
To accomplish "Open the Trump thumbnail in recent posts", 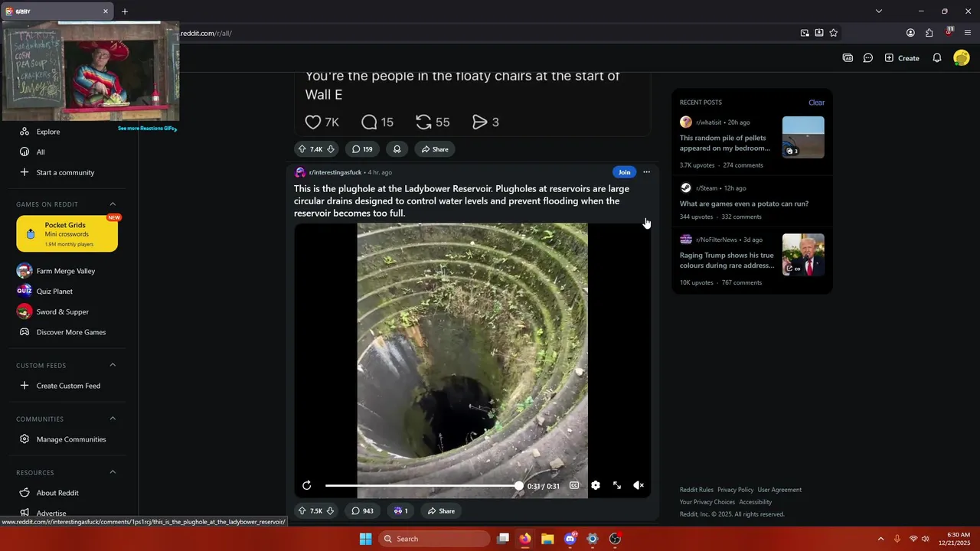I will coord(803,255).
